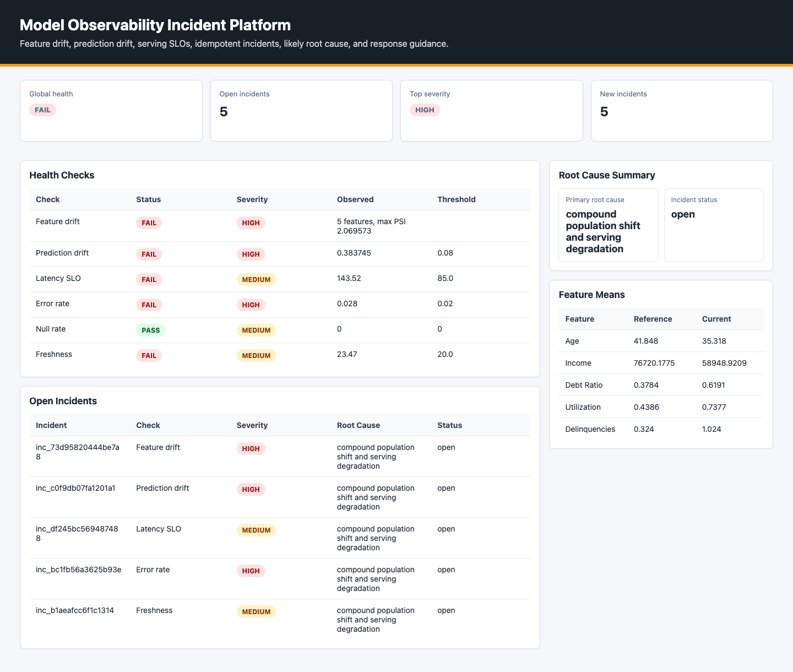Open incident inc_c0f9db07fa1201a1
The image size is (793, 672).
tap(75, 488)
